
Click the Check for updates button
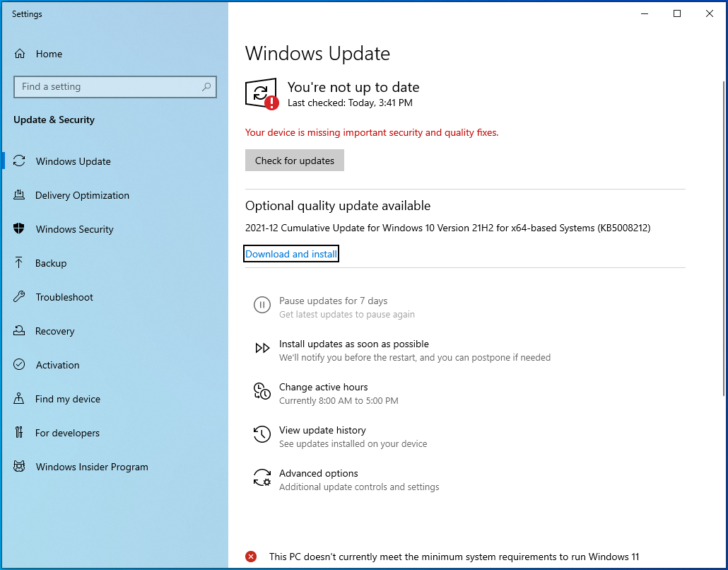(294, 161)
